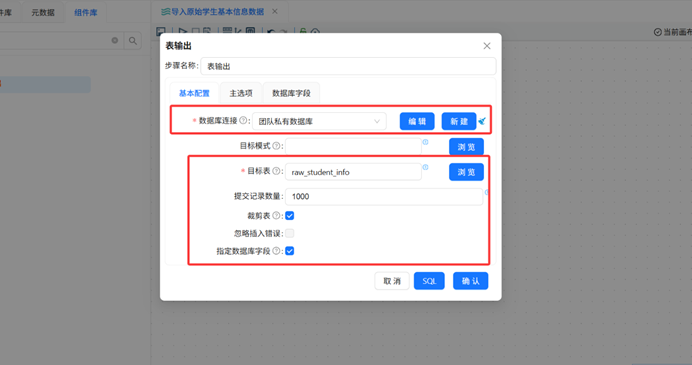Close the 导入原始学生基本信息数据 tab

[275, 11]
